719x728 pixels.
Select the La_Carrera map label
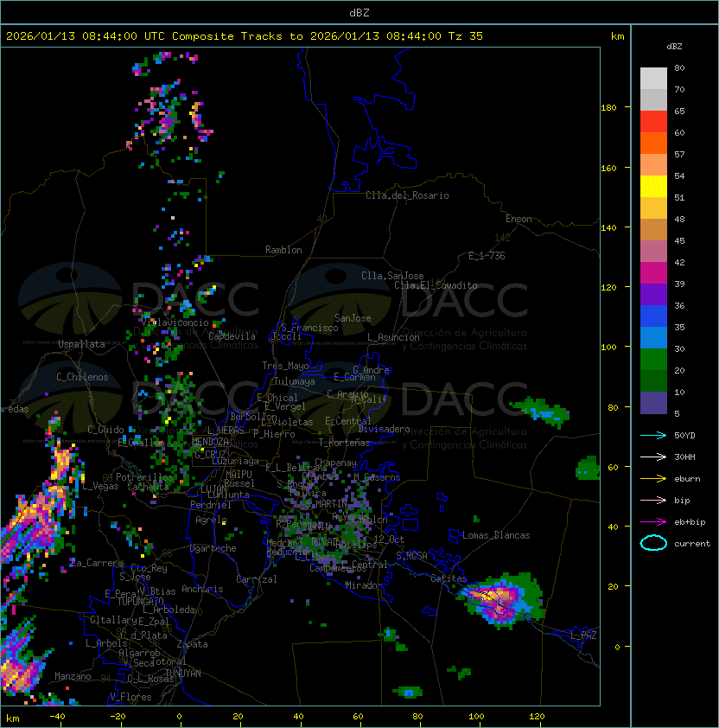tap(97, 563)
